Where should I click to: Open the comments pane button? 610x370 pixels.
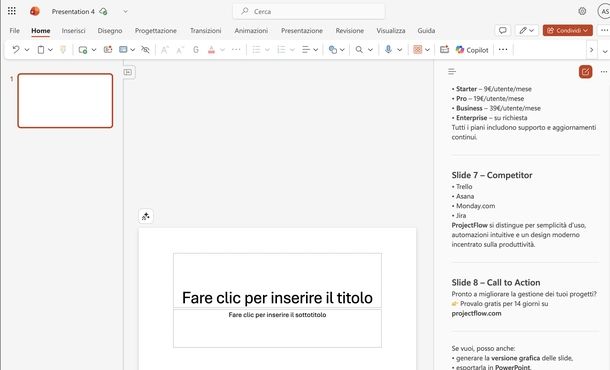tap(503, 30)
